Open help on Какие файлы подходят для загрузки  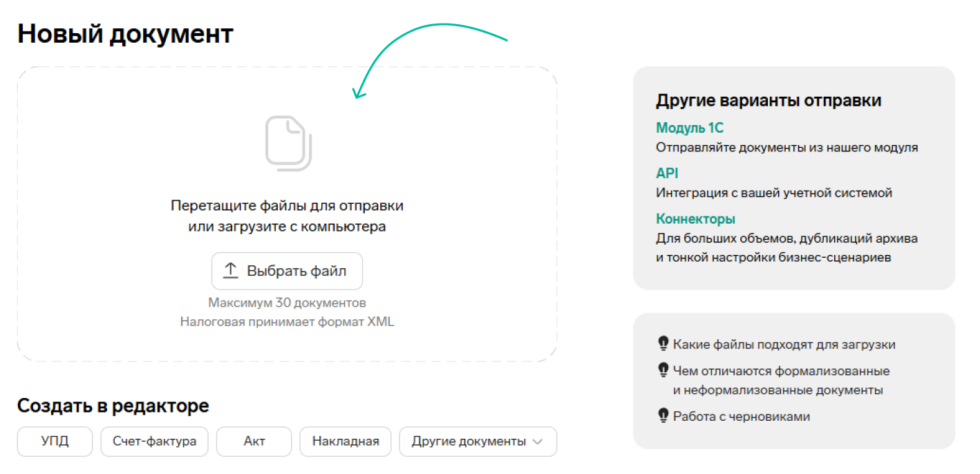pyautogui.click(x=784, y=344)
